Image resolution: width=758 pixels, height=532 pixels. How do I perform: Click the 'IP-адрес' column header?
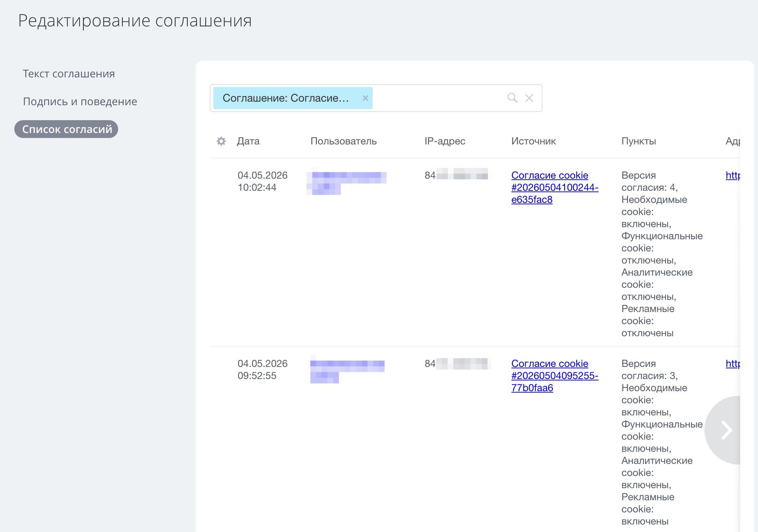(445, 141)
